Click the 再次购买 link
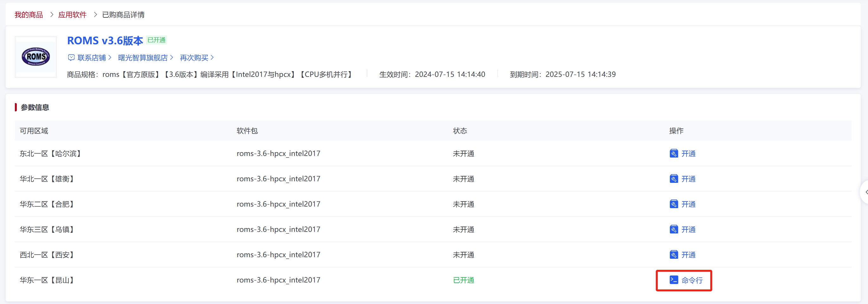The height and width of the screenshot is (304, 868). [x=194, y=58]
